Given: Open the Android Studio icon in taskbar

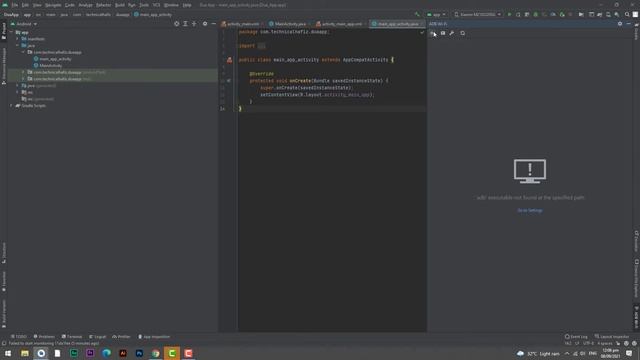Looking at the screenshot, I should (x=41, y=353).
